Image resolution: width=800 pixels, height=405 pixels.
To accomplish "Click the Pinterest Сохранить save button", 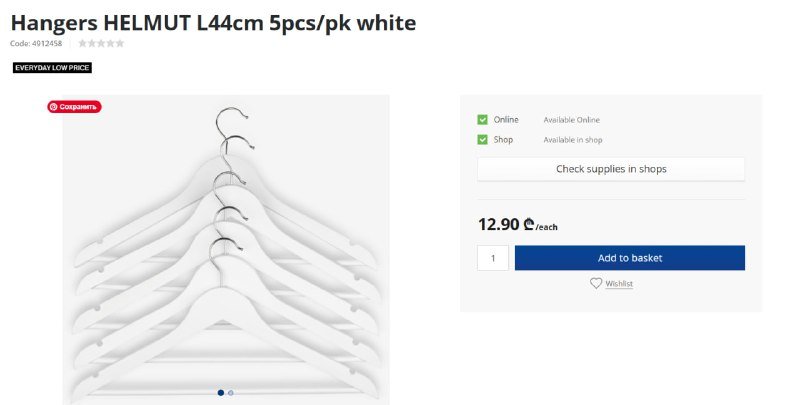I will [74, 106].
